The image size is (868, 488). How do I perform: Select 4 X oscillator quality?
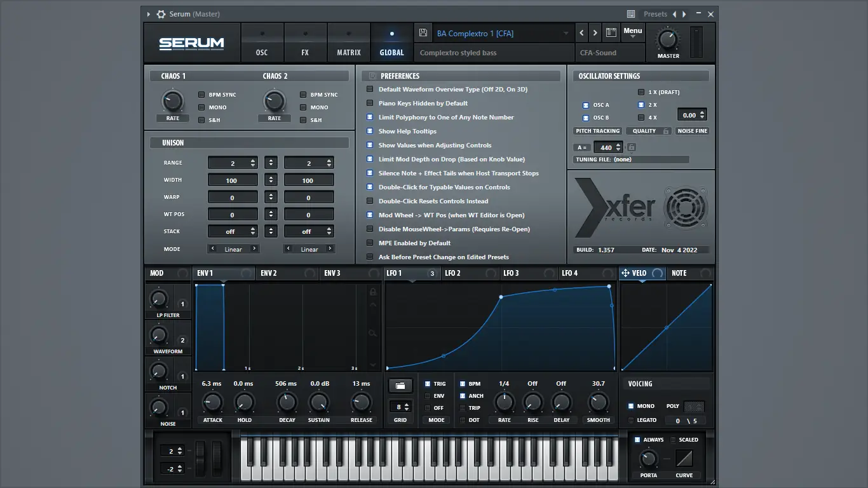click(641, 118)
